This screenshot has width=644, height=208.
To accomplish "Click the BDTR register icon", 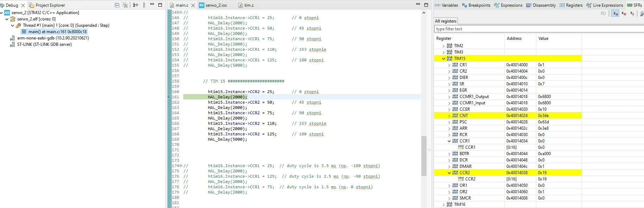I will pyautogui.click(x=455, y=154).
